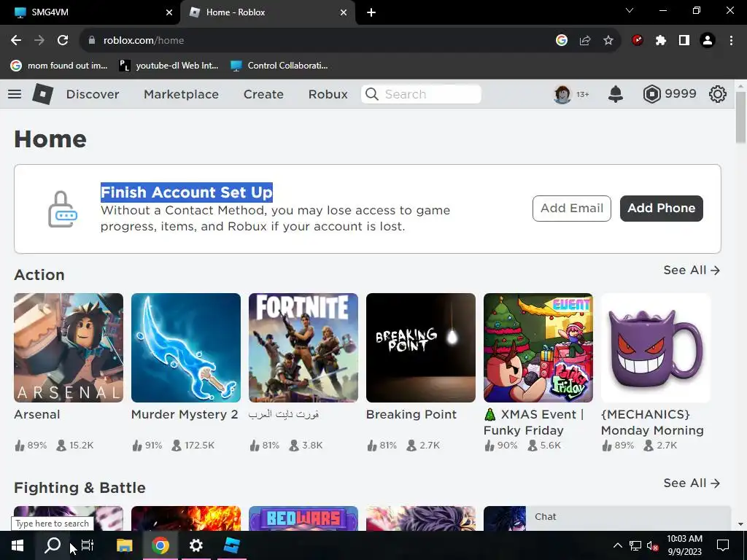Click the taskbar search magnifier
The width and height of the screenshot is (747, 560).
coord(53,545)
